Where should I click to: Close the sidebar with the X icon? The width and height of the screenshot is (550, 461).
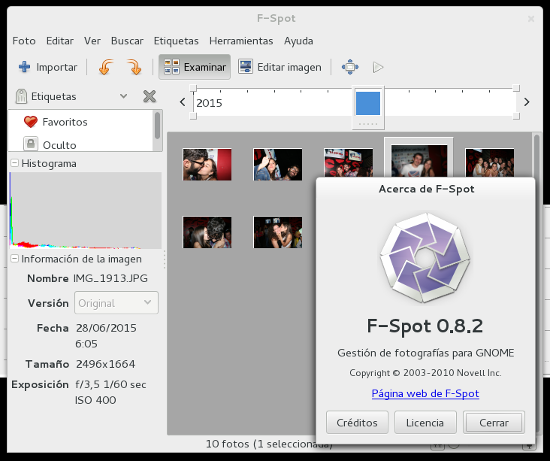click(149, 96)
